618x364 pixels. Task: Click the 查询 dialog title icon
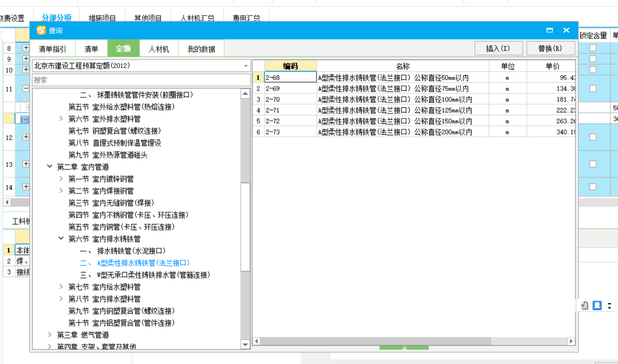coord(41,30)
